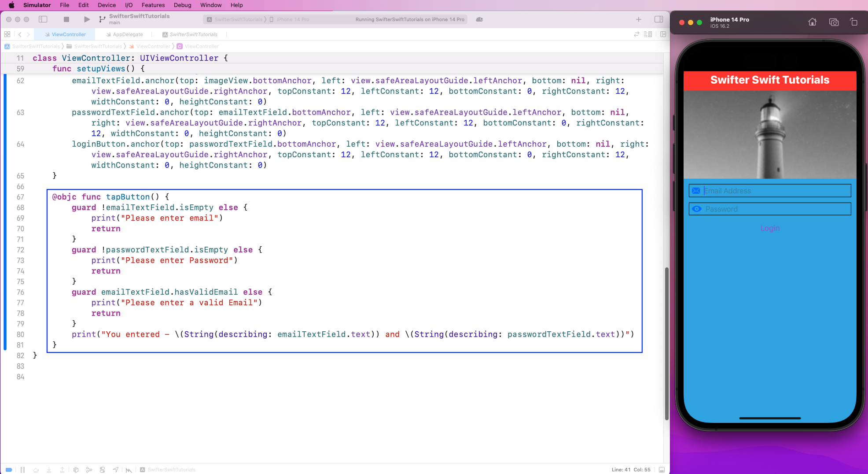Click the Home button in Simulator toolbar

coord(813,22)
